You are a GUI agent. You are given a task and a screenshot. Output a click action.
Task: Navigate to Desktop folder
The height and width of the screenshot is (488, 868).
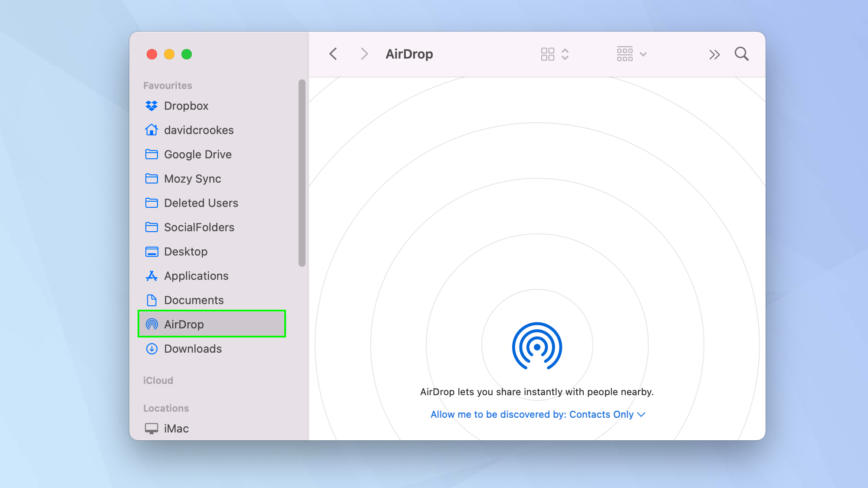185,252
